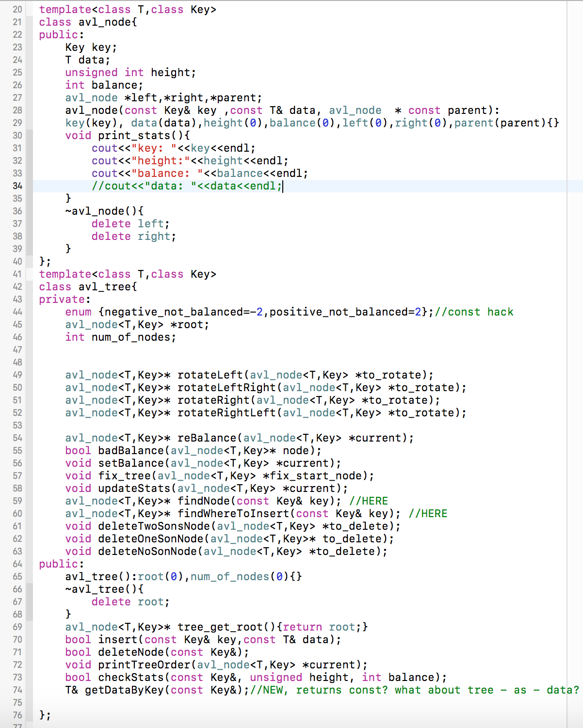Click the 'delete root;' statement

[x=130, y=602]
